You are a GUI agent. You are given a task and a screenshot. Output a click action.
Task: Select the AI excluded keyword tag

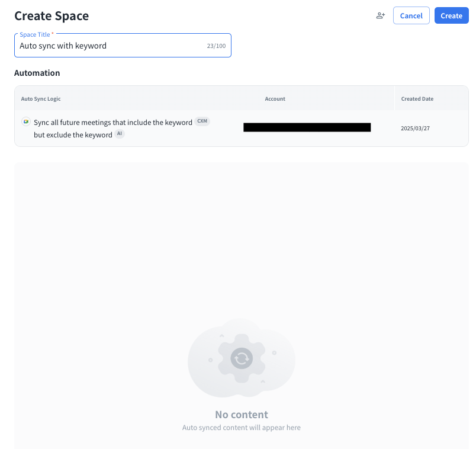(120, 134)
